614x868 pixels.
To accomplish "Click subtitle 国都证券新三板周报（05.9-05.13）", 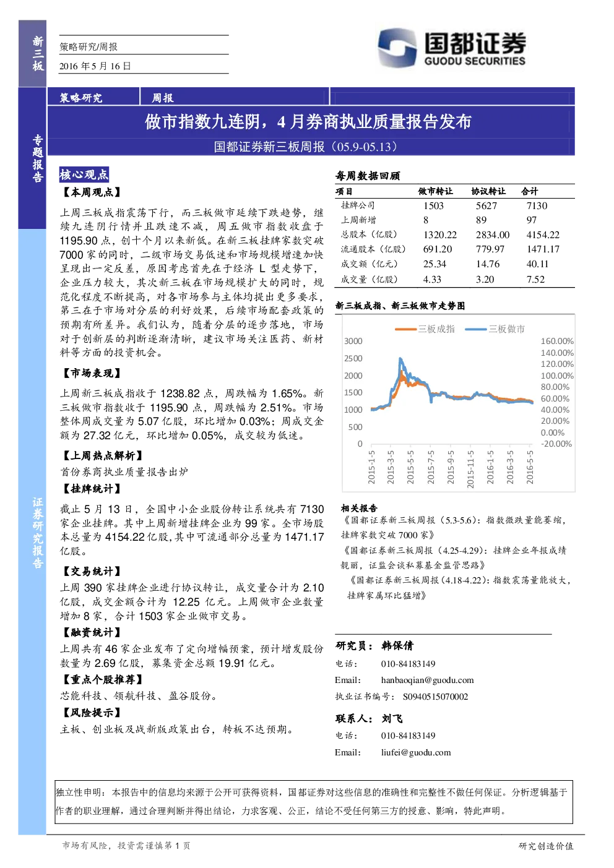I will [306, 147].
